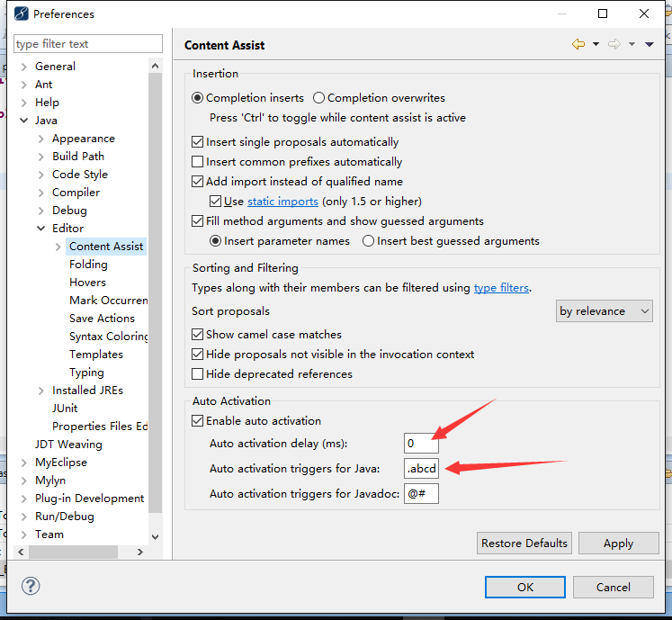
Task: Click the tree scroll down arrow
Action: coord(155,537)
